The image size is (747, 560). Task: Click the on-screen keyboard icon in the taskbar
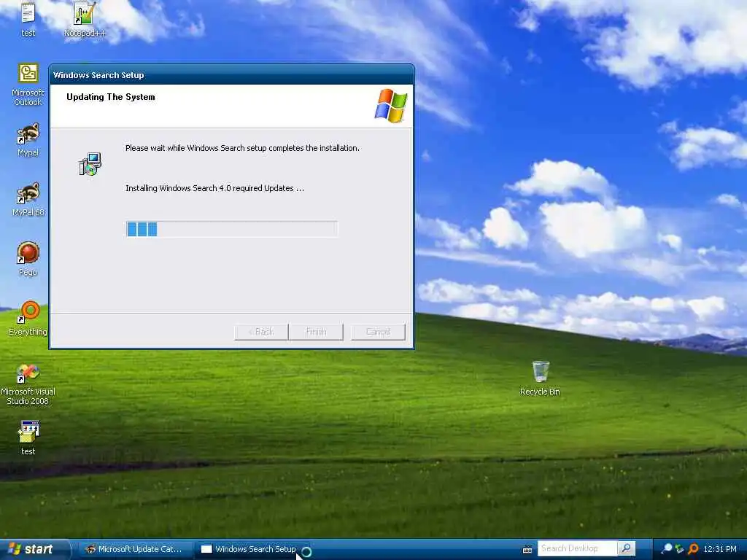point(527,550)
